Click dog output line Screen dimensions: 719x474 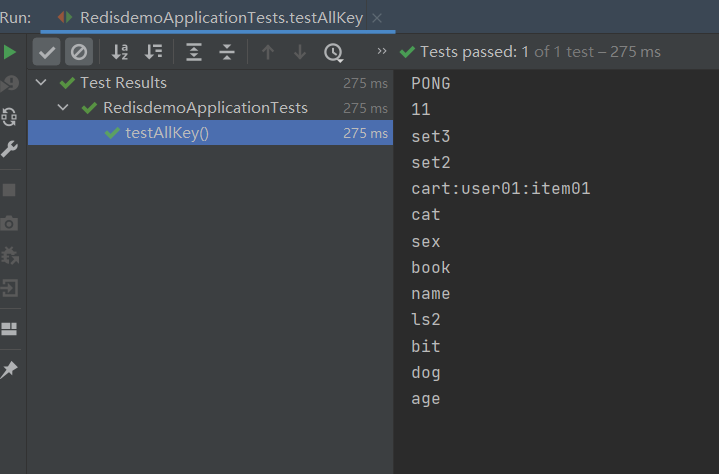426,372
